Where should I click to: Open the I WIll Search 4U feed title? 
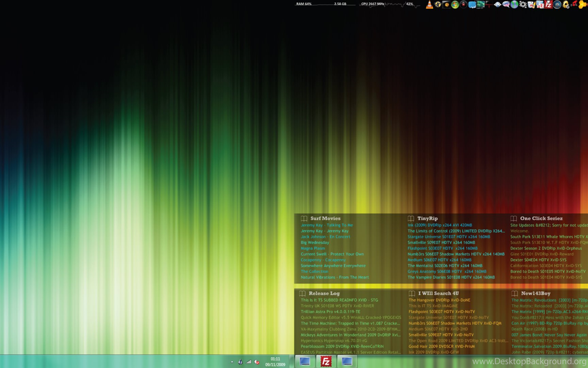438,293
